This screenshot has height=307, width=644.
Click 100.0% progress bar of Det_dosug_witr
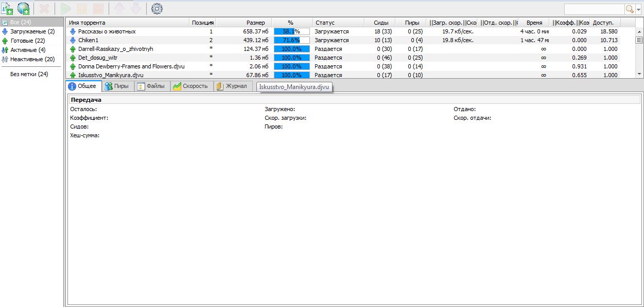point(292,58)
